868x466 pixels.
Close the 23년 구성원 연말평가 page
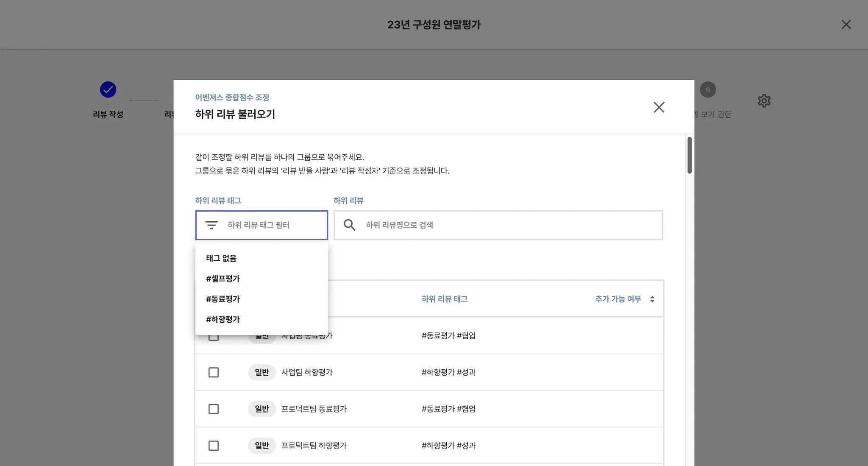point(846,25)
